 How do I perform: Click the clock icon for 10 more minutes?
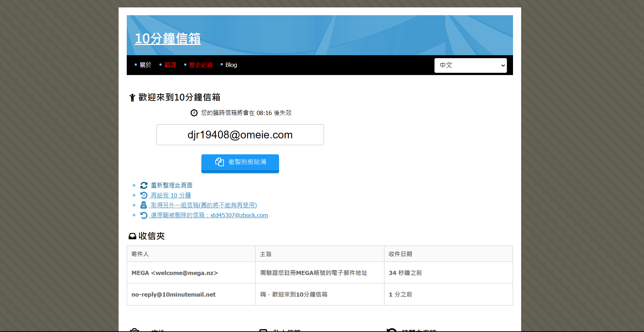tap(144, 195)
